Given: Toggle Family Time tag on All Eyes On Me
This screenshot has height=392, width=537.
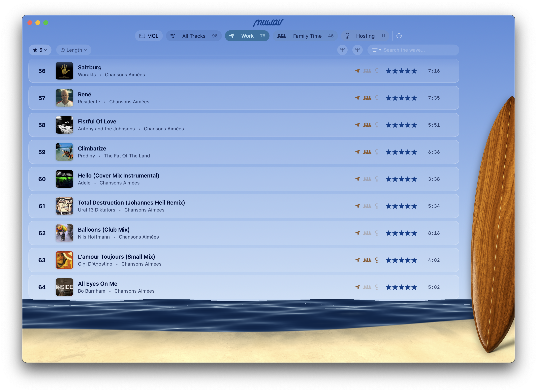Looking at the screenshot, I should (x=367, y=287).
